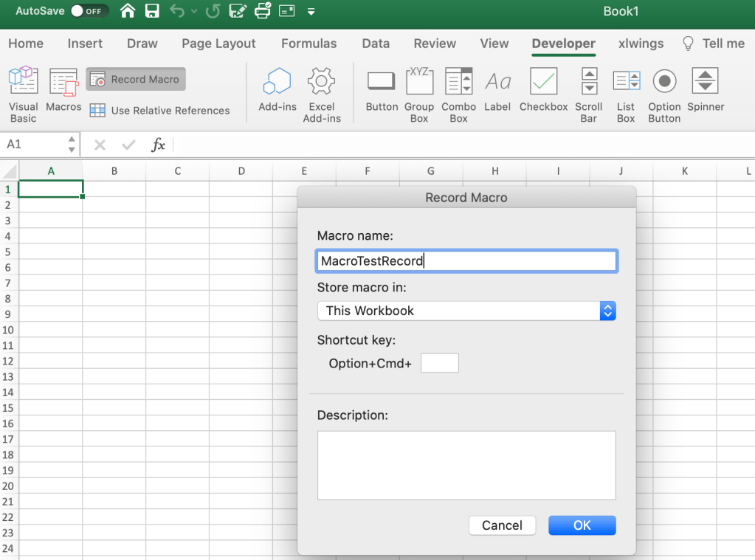Toggle the AutoSave switch
The image size is (755, 560).
point(89,11)
